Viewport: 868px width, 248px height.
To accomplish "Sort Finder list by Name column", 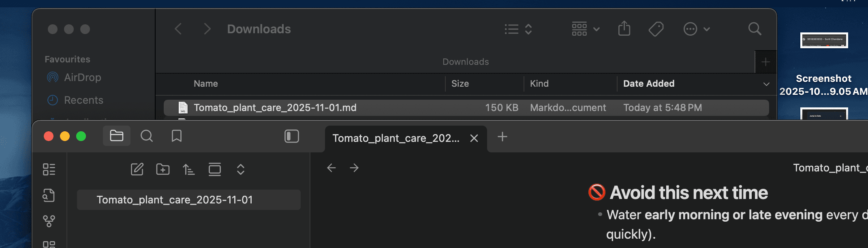I will tap(206, 84).
